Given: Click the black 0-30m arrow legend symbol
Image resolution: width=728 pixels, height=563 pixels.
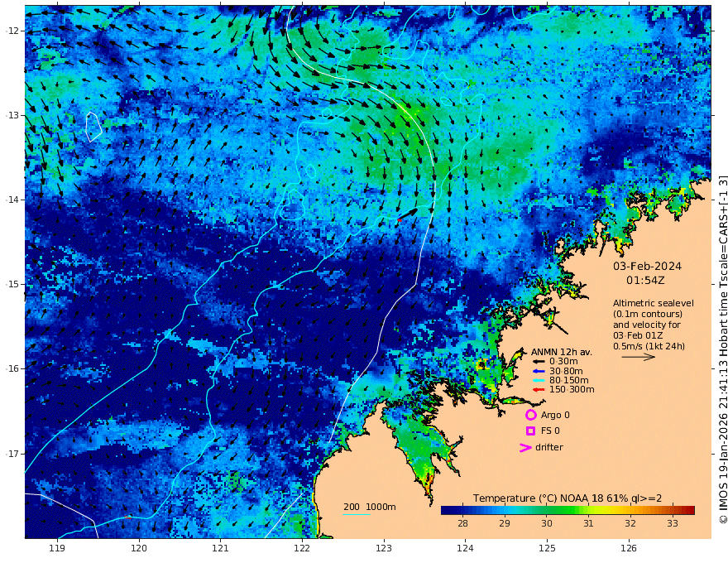Looking at the screenshot, I should (538, 362).
